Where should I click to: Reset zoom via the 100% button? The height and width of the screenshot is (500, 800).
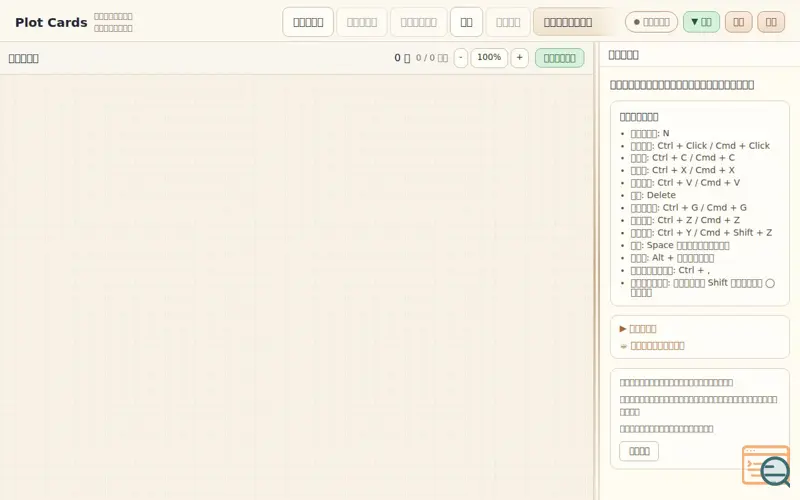pyautogui.click(x=489, y=58)
